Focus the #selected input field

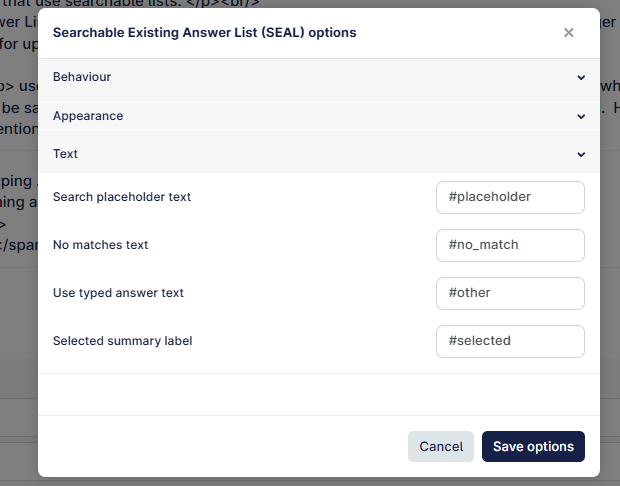click(x=510, y=341)
